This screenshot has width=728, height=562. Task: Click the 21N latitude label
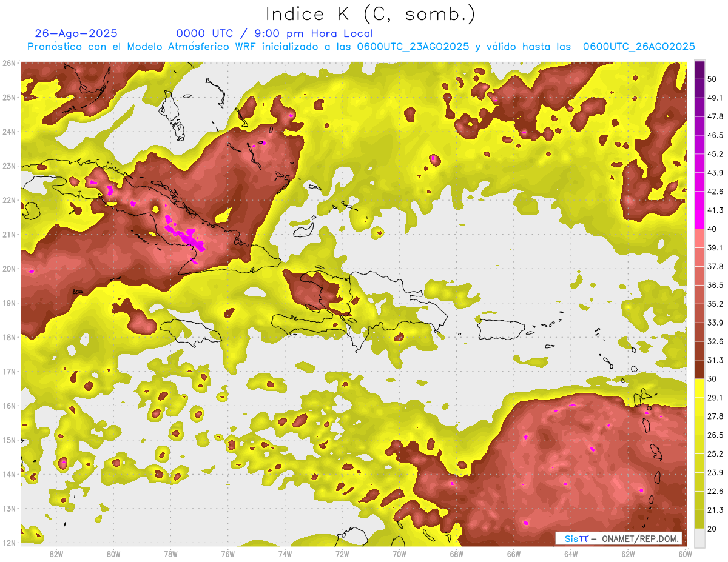click(x=8, y=234)
